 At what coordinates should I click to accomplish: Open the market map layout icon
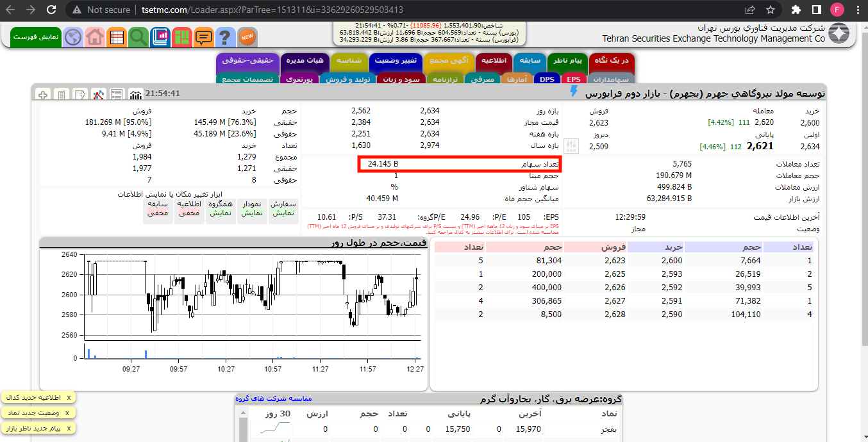[182, 37]
